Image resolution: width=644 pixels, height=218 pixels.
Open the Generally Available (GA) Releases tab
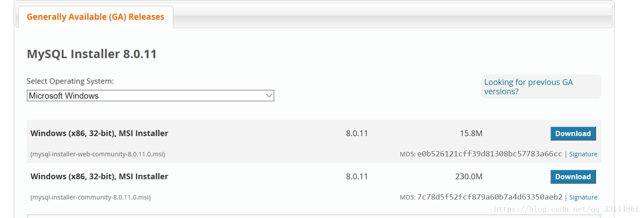[96, 17]
